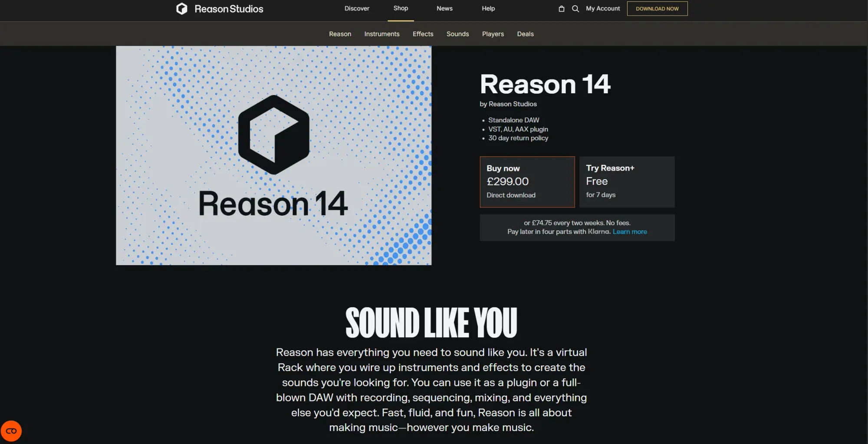Choose Try Reason+ Free for 7 days
868x444 pixels.
[x=627, y=182]
